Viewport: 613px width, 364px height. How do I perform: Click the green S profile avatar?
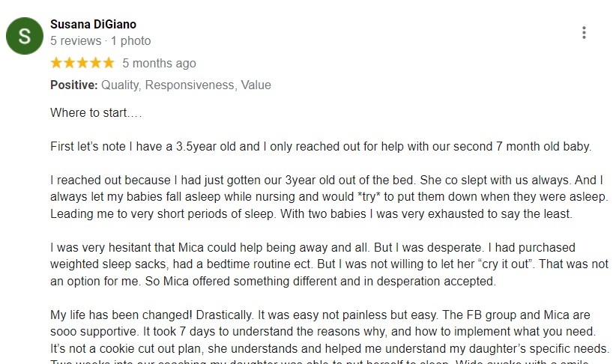coord(25,36)
